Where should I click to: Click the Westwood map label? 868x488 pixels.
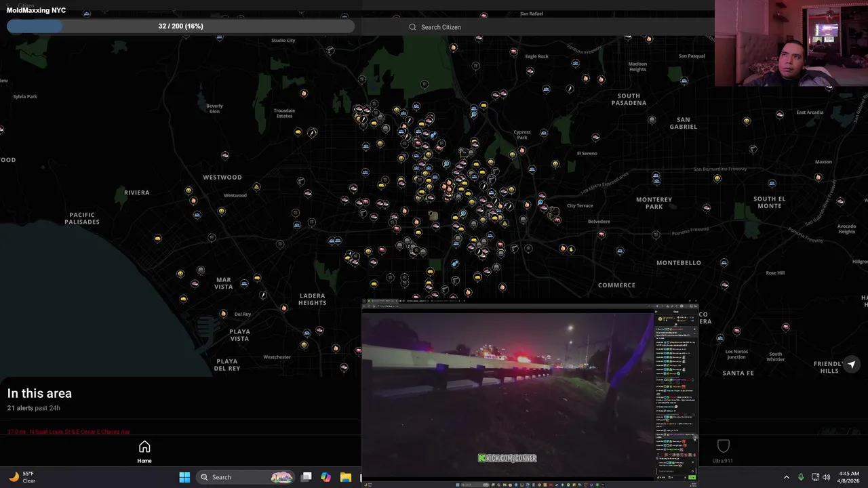click(x=222, y=178)
